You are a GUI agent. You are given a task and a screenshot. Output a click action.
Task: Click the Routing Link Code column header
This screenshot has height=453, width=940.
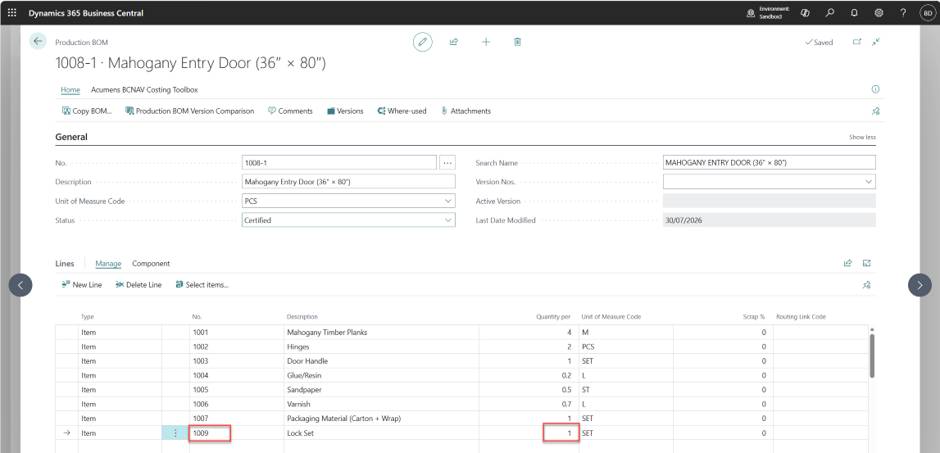click(x=801, y=316)
